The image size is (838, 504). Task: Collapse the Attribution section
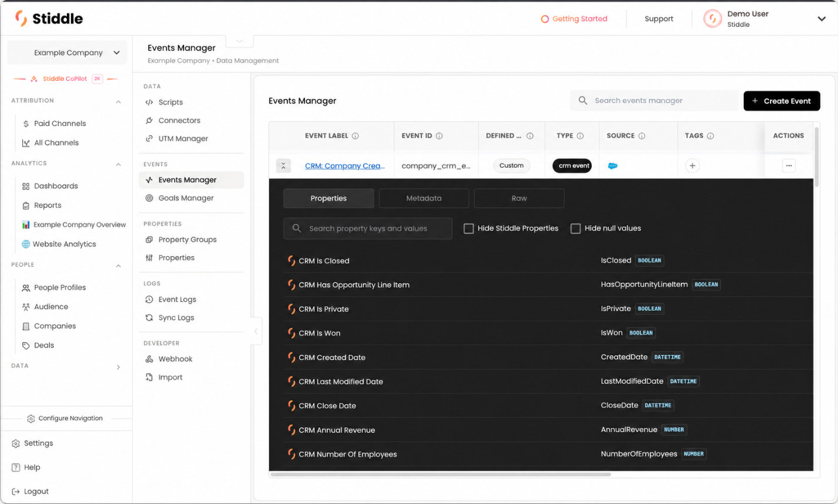point(118,101)
